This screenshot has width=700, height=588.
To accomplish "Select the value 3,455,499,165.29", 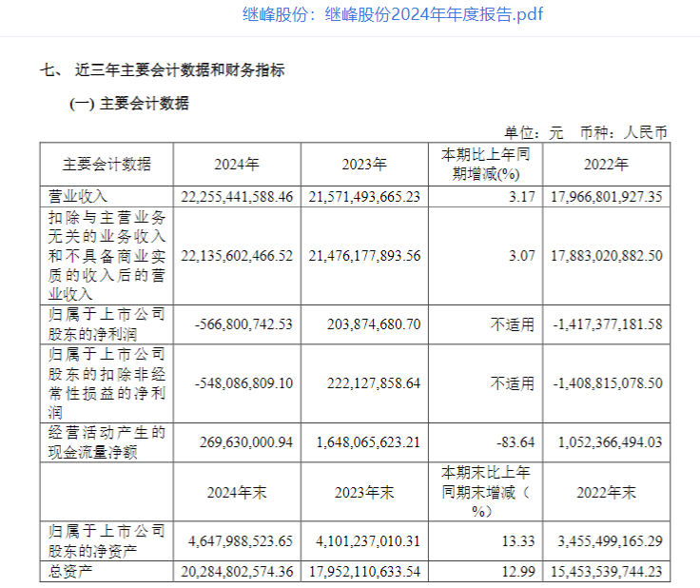I will pyautogui.click(x=610, y=541).
